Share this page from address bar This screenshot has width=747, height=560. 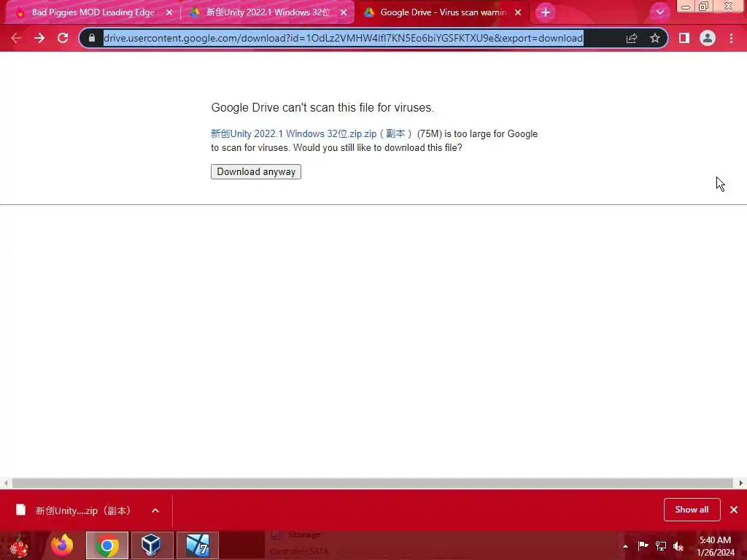632,38
